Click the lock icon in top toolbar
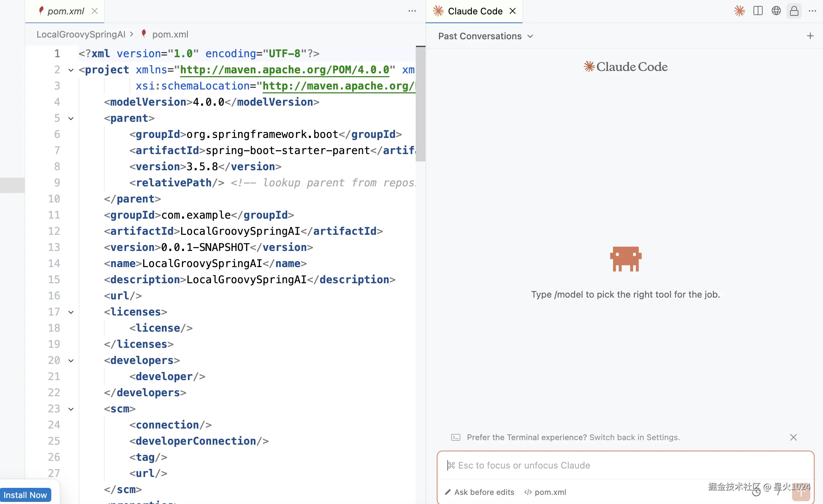 tap(794, 11)
